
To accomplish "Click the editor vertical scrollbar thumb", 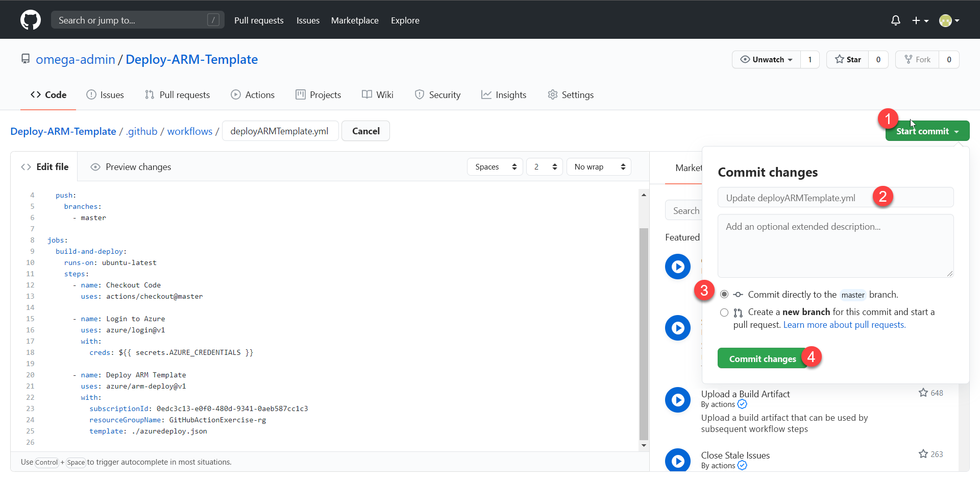I will (x=644, y=334).
